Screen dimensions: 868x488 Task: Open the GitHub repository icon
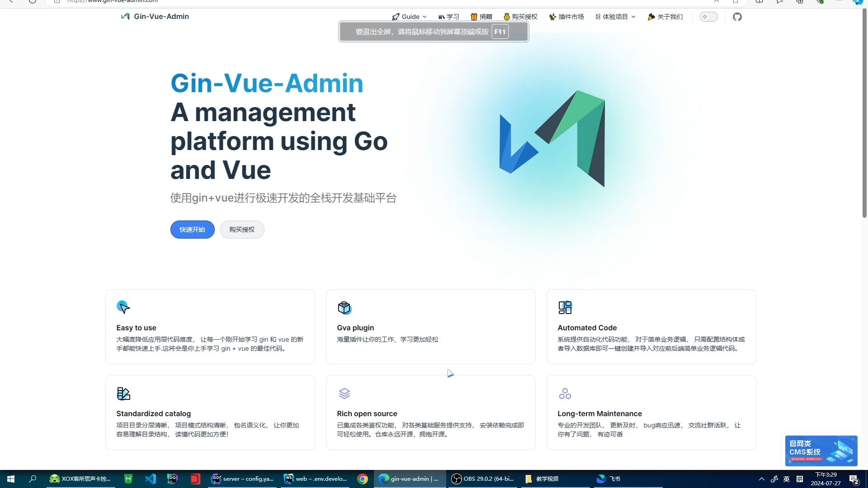tap(737, 17)
